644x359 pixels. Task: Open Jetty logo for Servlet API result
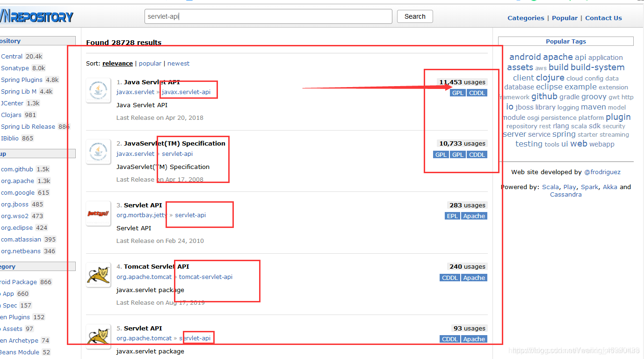click(98, 213)
